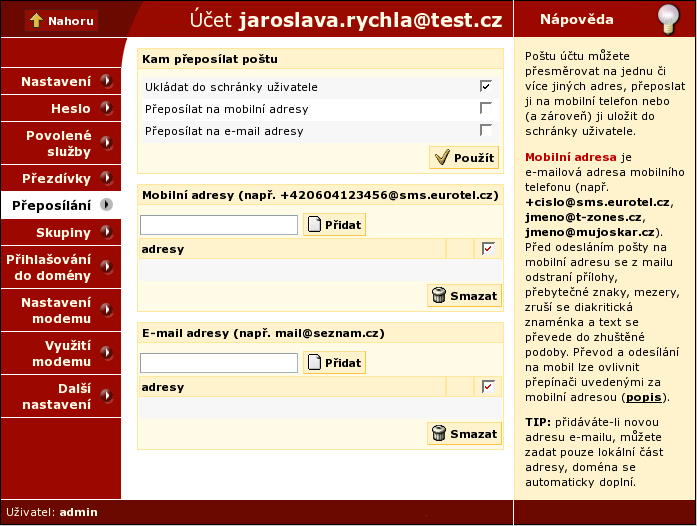Click the e-mail adresy column header
The height and width of the screenshot is (526, 697).
163,387
